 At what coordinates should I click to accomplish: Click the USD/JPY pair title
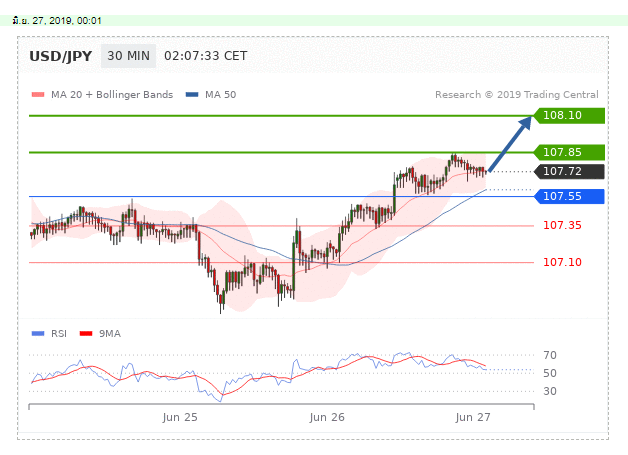click(60, 56)
